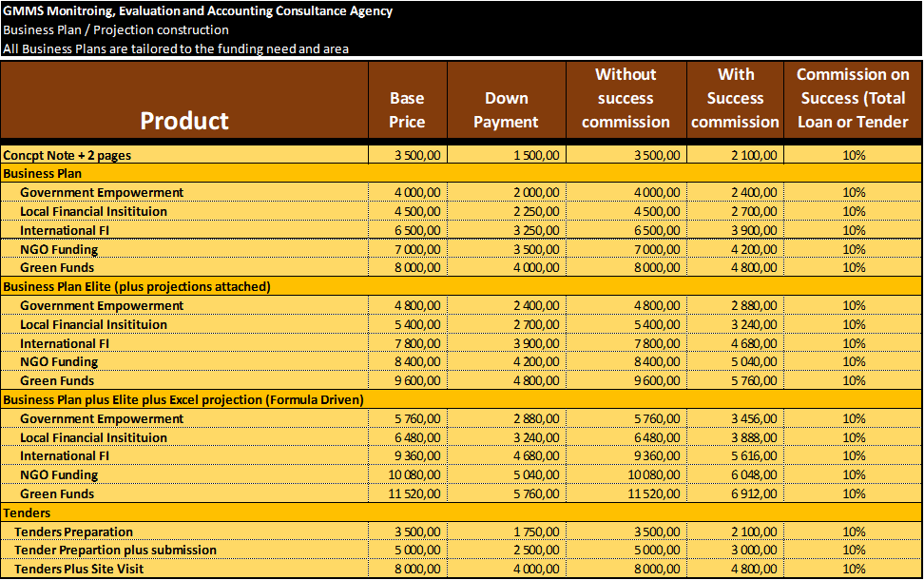
Task: Select "Tender Prepartion plus submission" product cell
Action: tap(116, 550)
